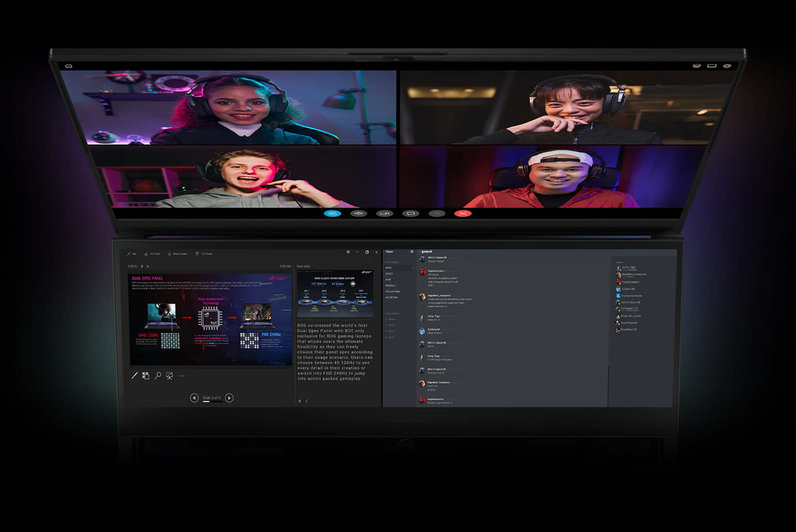Go to the previous slide arrow
The height and width of the screenshot is (532, 796).
point(194,398)
